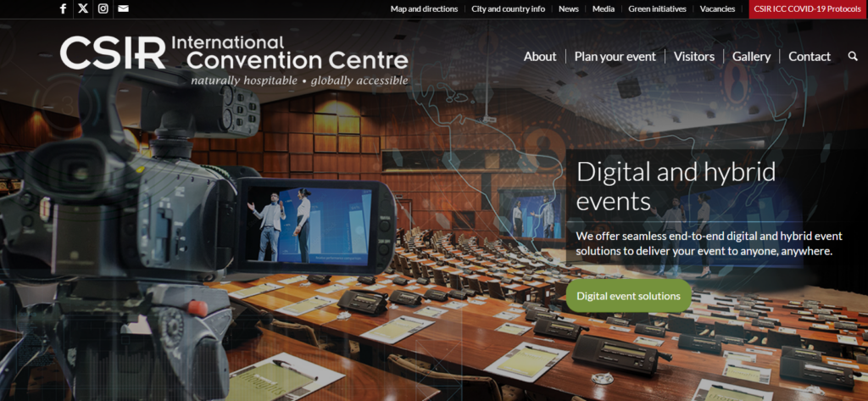Screen dimensions: 868x401
Task: Click the CSIR International Convention Centre logo
Action: tap(234, 59)
